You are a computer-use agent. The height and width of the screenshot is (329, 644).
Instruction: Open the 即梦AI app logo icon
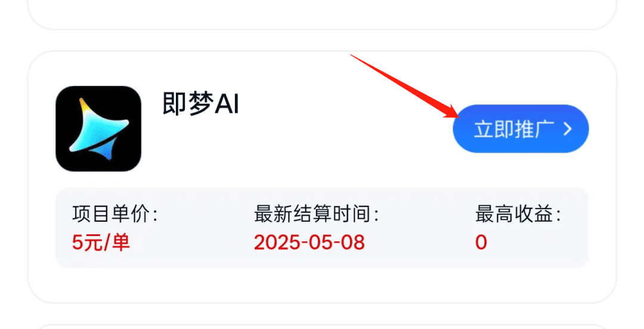click(x=98, y=129)
